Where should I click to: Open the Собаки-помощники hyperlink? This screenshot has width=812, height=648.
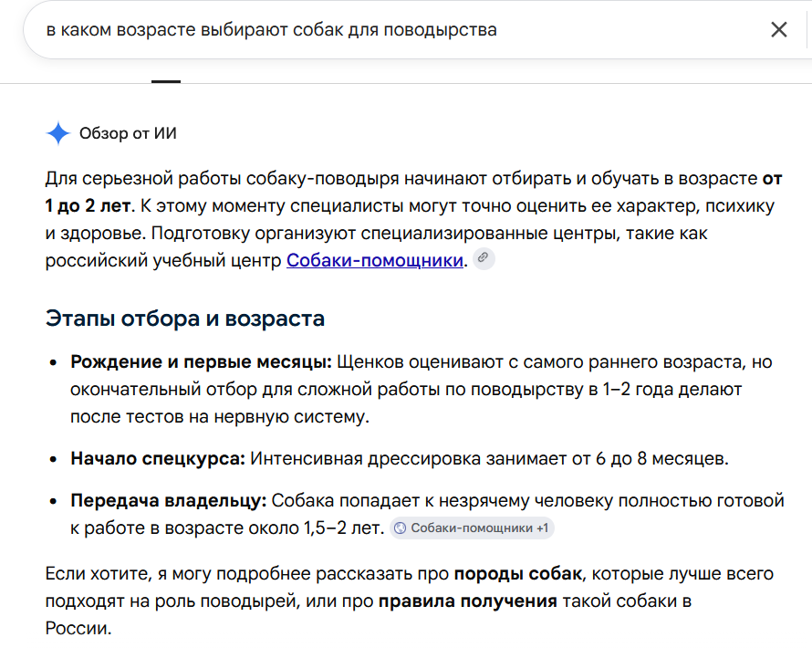[374, 260]
